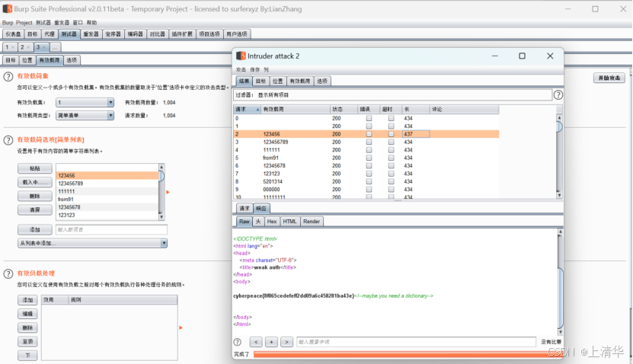This screenshot has height=364, width=633.
Task: Click the 粘贴 button beside the payload list
Action: (35, 168)
